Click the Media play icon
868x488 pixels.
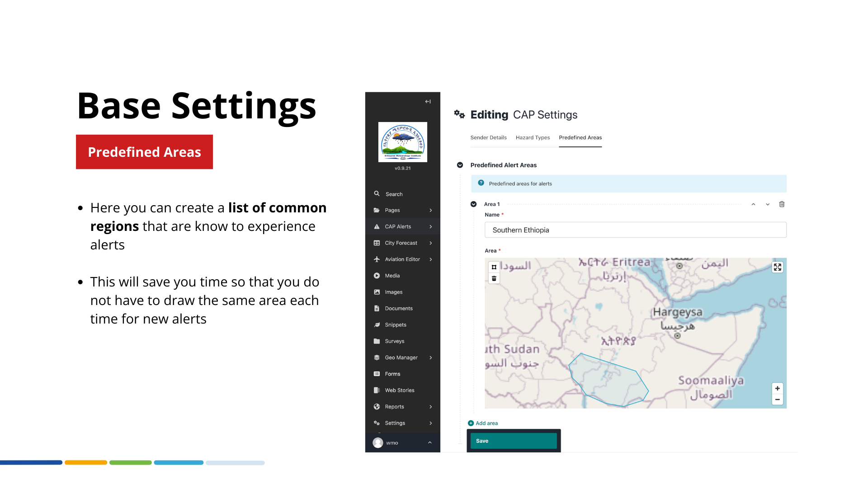pyautogui.click(x=377, y=276)
